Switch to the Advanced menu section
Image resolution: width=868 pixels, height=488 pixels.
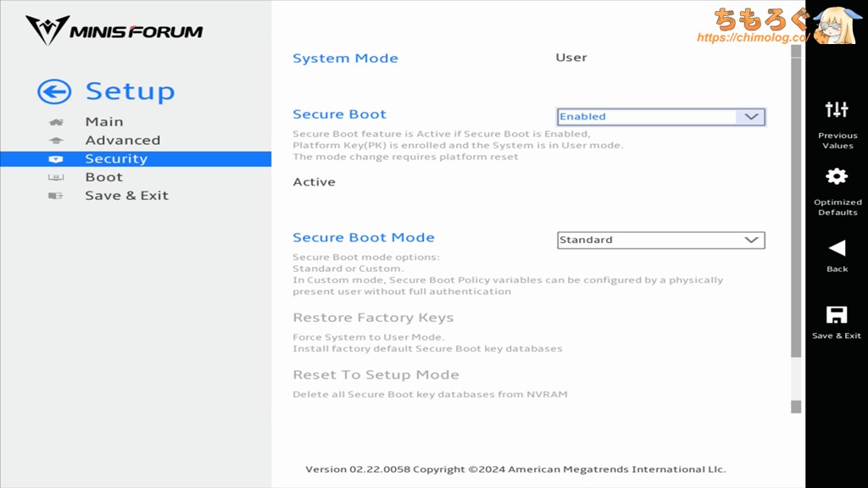click(122, 141)
